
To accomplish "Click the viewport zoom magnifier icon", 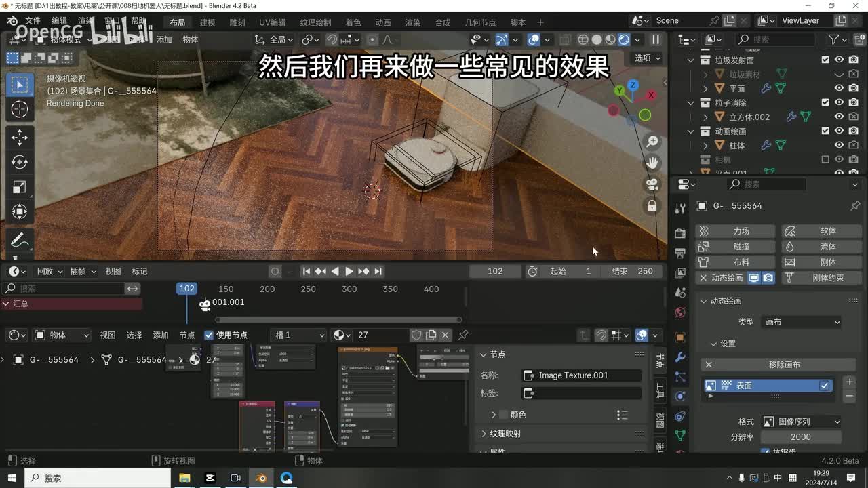I will 652,142.
